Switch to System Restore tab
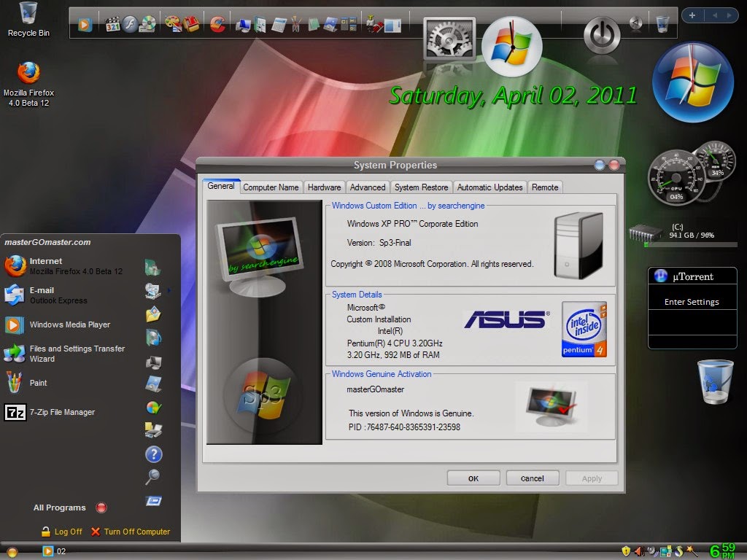Image resolution: width=747 pixels, height=560 pixels. [x=421, y=187]
